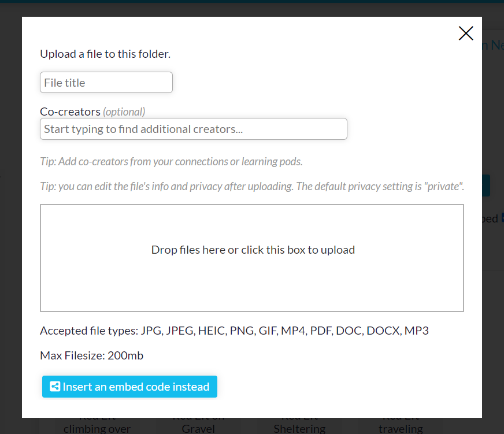This screenshot has width=504, height=434.
Task: Click the Accepted file types line
Action: (234, 331)
